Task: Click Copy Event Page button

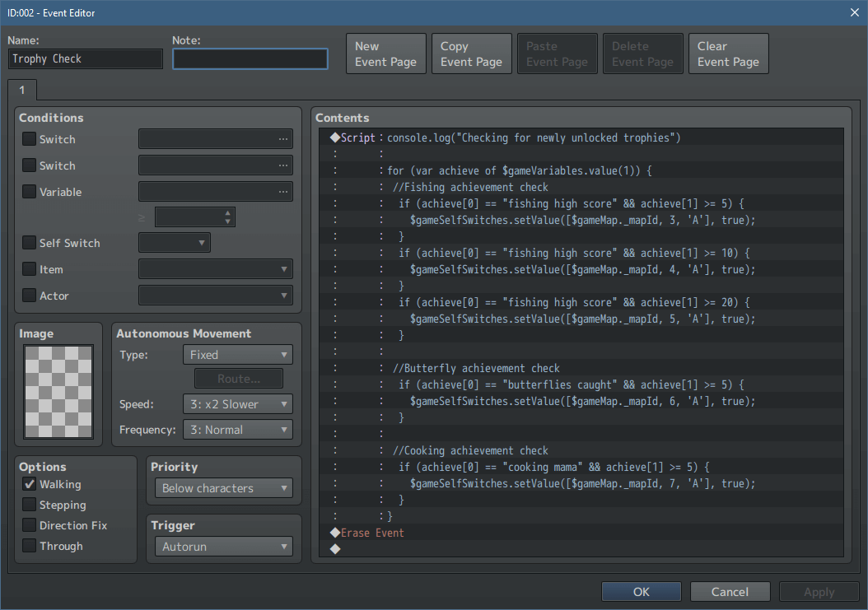Action: point(472,54)
